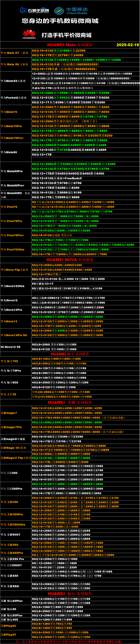Click the 华为MateX5大折叠 model name
This screenshot has height=644, width=140.
13,81
